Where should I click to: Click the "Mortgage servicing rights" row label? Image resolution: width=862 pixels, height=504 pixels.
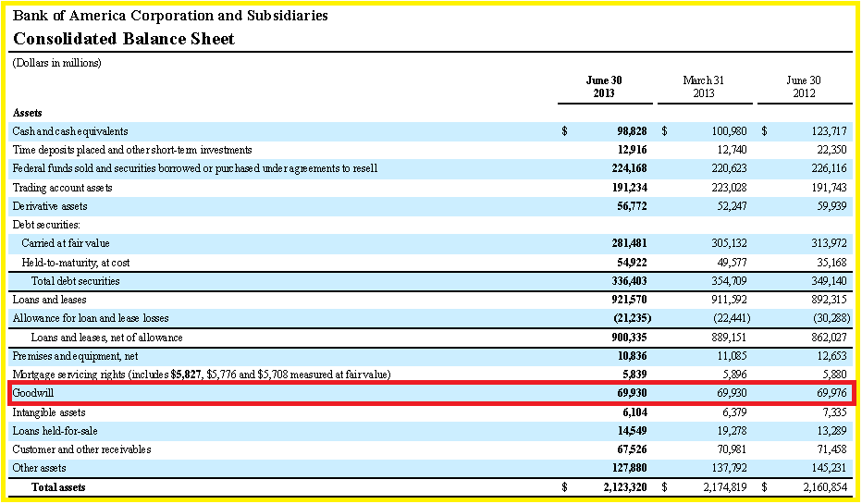202,375
